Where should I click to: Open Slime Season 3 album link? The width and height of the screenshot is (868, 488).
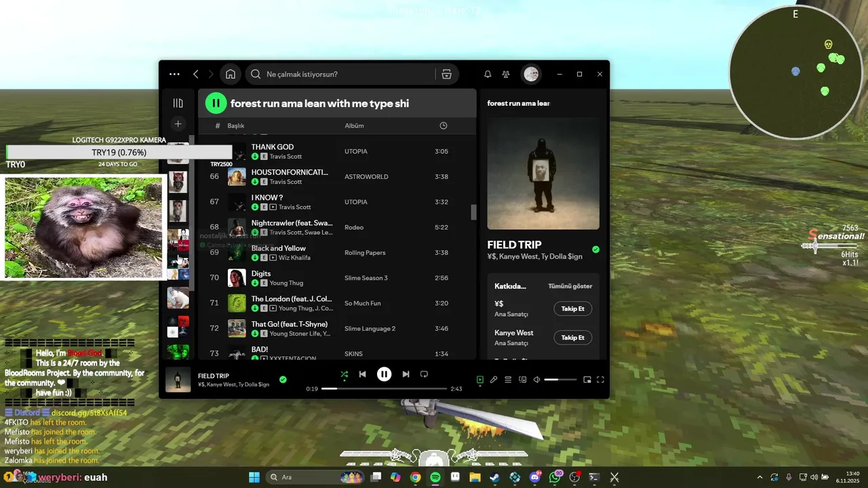[x=366, y=278]
